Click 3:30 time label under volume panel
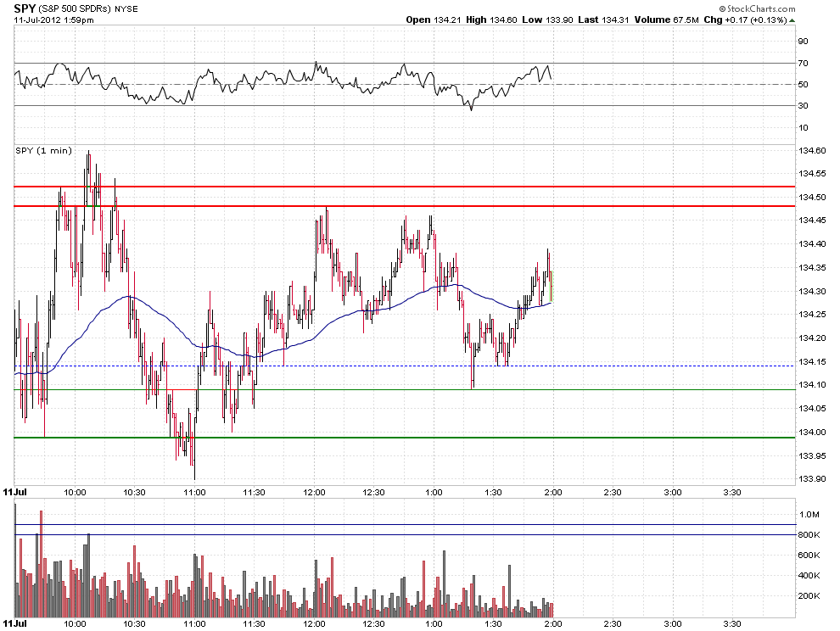The image size is (840, 631). (x=732, y=624)
